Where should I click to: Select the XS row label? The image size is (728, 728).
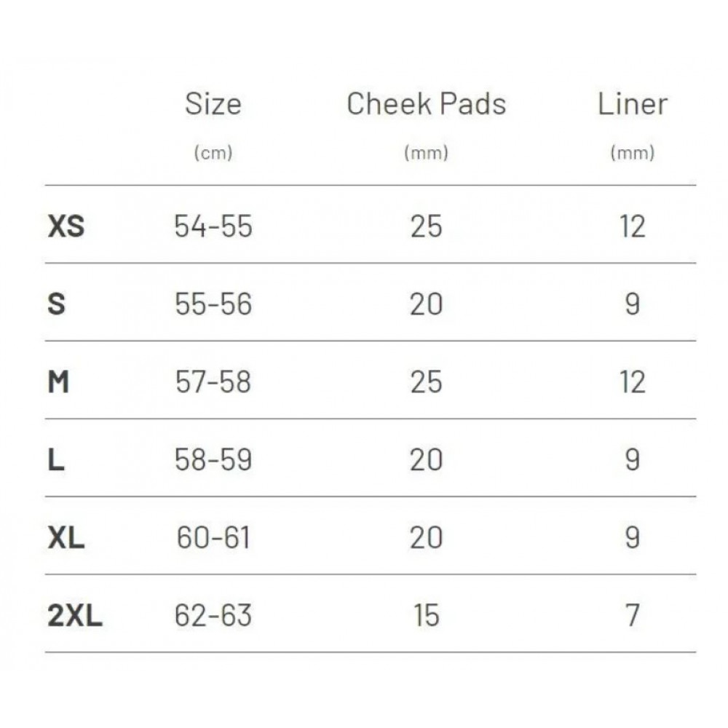66,226
